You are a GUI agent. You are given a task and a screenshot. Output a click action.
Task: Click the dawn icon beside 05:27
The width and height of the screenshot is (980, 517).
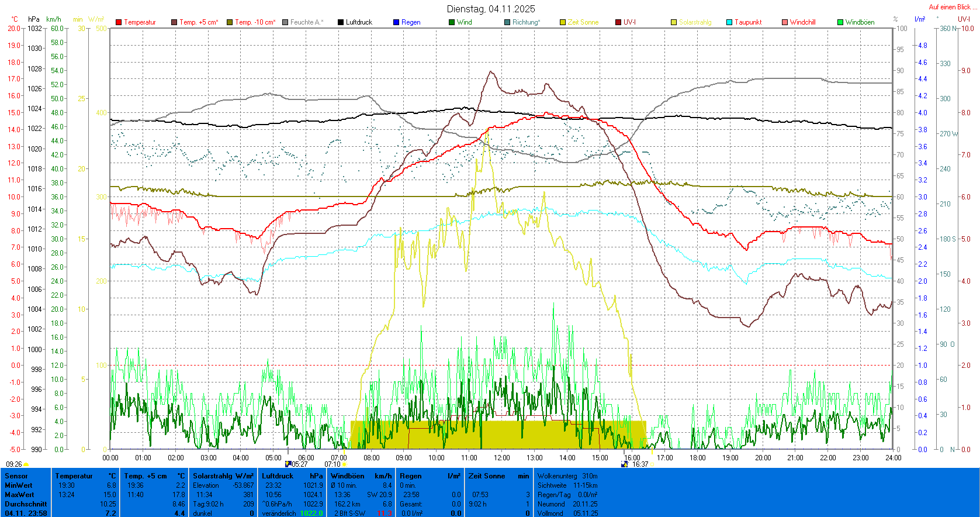click(x=288, y=464)
